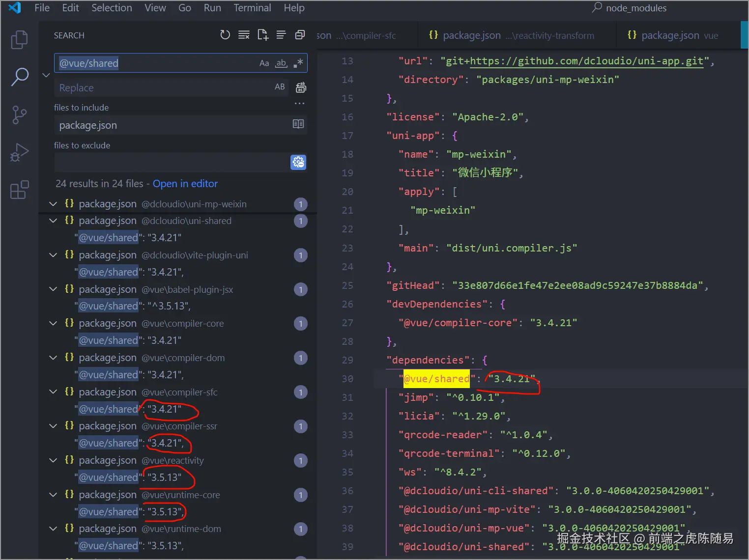Open the github.com/dcloudio/uni-app.git URL
The width and height of the screenshot is (749, 560).
point(587,61)
